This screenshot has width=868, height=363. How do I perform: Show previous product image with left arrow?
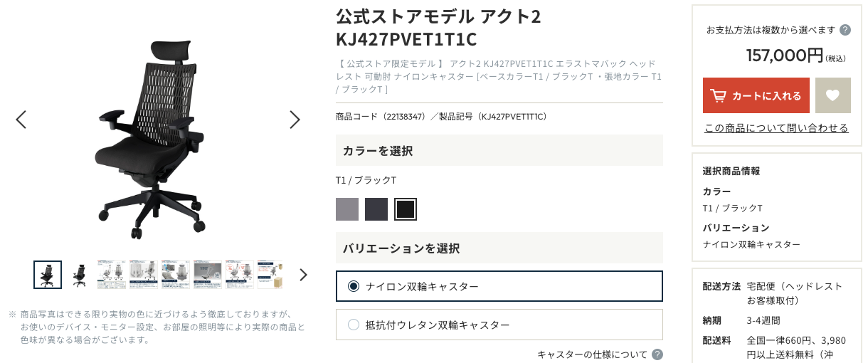click(x=21, y=120)
